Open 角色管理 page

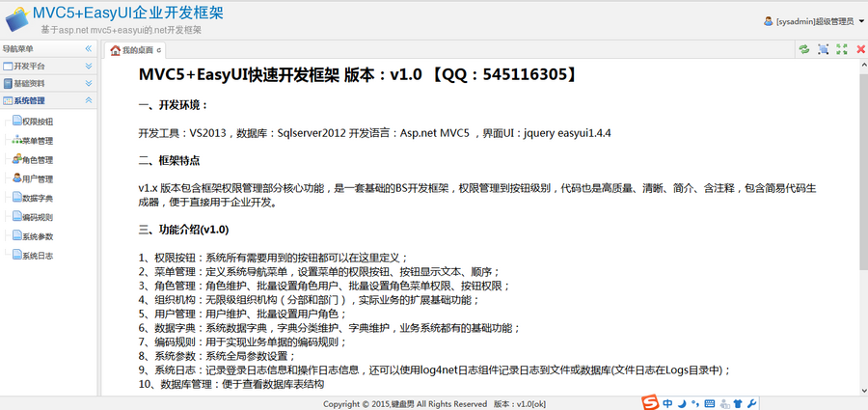tap(38, 160)
